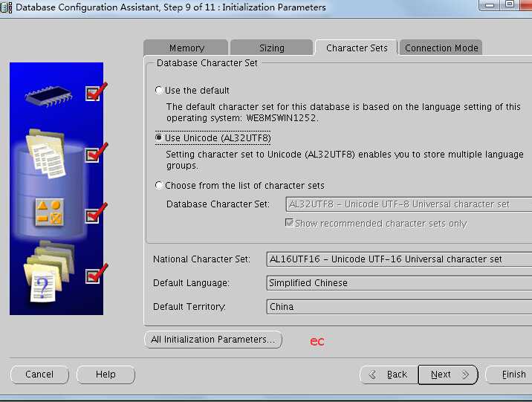This screenshot has height=402, width=532.
Task: Switch to the Memory tab
Action: tap(186, 48)
